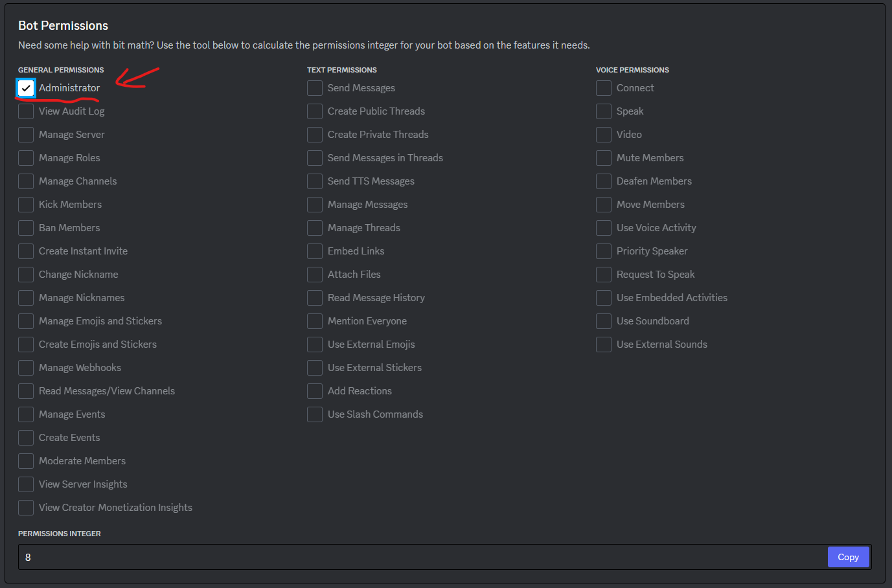Viewport: 892px width, 588px height.
Task: Check the Kick Members permission
Action: (x=26, y=204)
